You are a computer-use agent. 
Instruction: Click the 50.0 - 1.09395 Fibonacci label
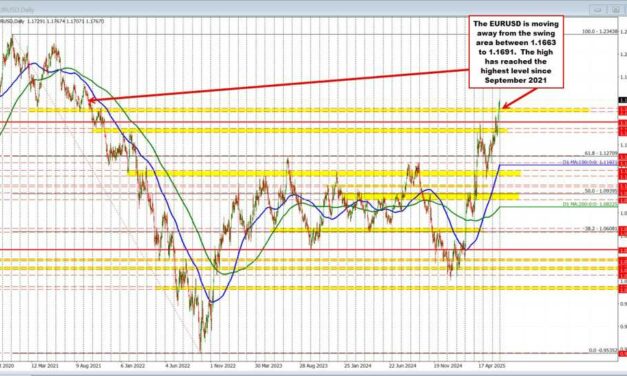pyautogui.click(x=601, y=192)
